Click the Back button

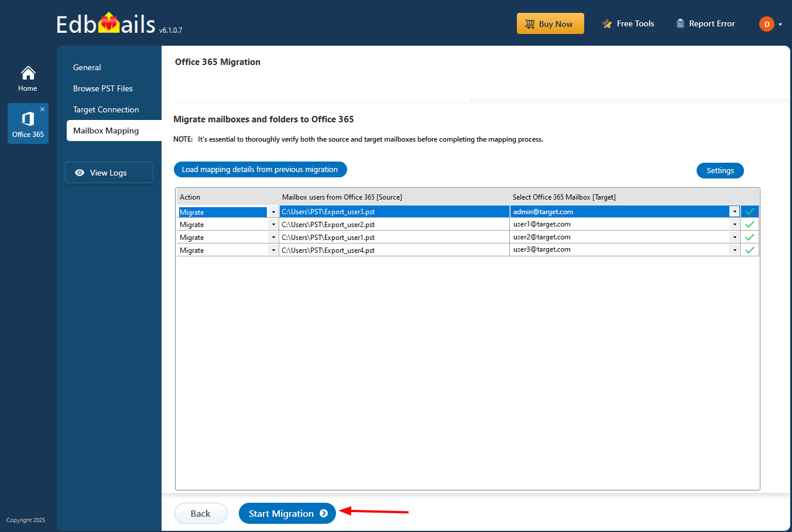click(201, 513)
